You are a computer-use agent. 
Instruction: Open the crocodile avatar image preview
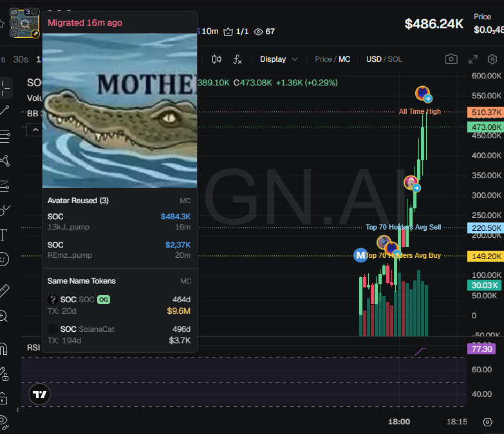120,111
